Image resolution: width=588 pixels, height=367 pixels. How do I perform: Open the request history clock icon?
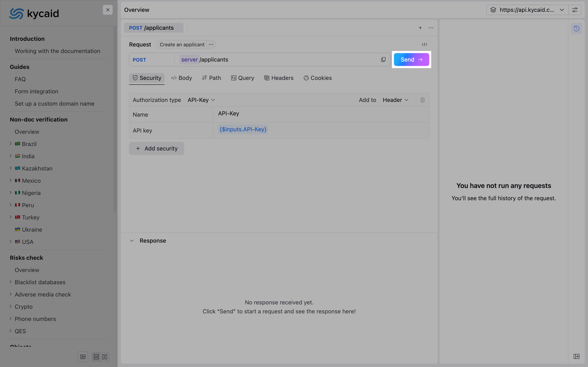(x=576, y=29)
